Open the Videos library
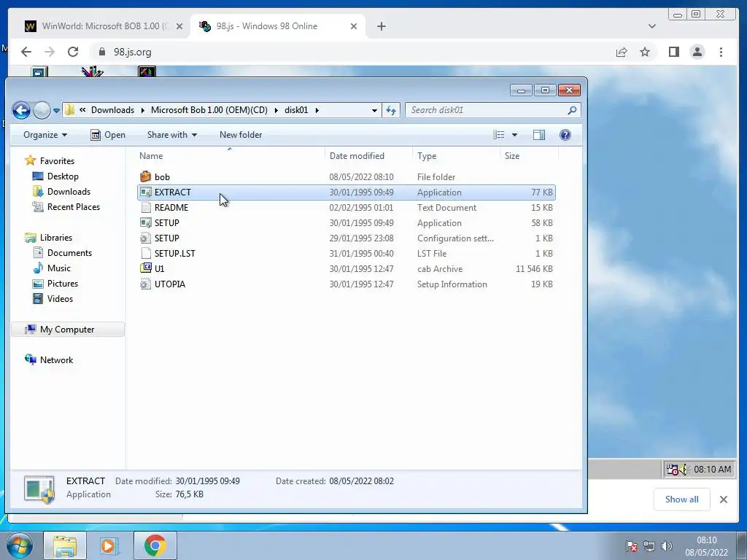 (60, 298)
